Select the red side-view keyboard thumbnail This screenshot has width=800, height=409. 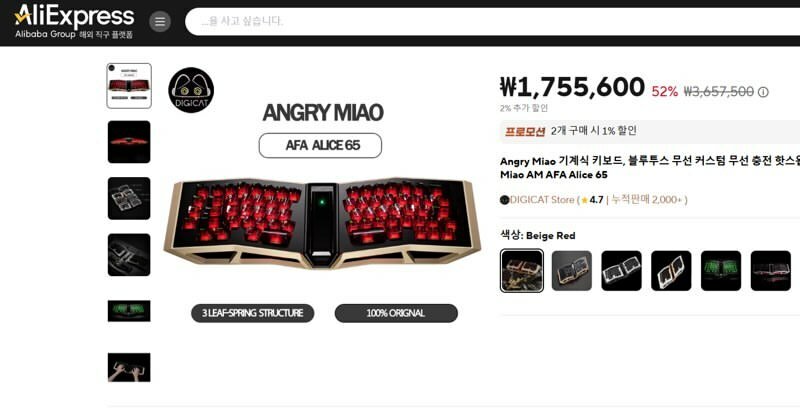click(129, 142)
